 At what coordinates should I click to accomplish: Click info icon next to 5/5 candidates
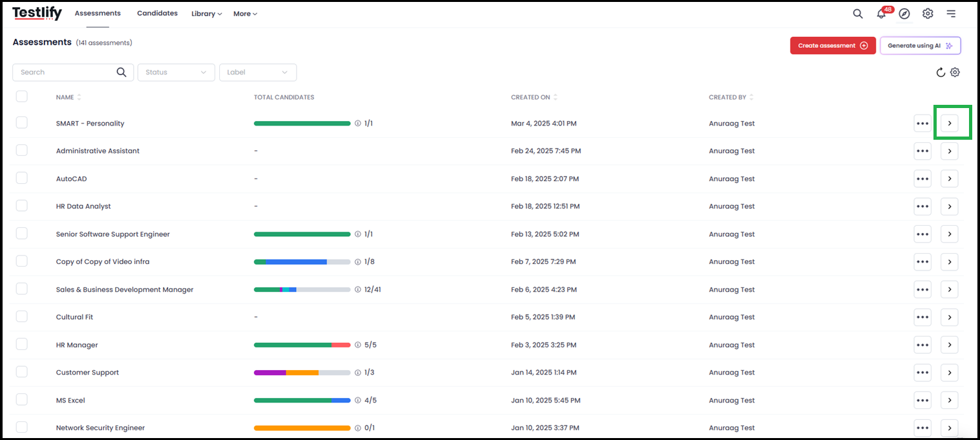358,345
